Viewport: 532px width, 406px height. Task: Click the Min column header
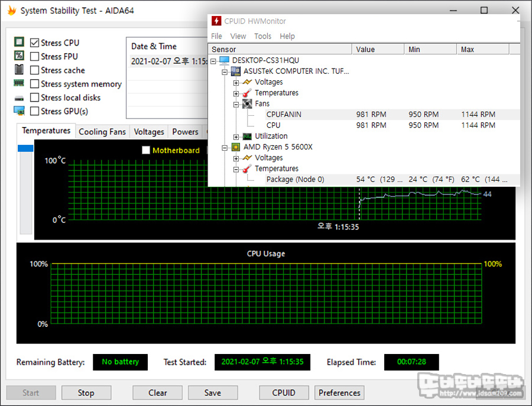click(430, 49)
